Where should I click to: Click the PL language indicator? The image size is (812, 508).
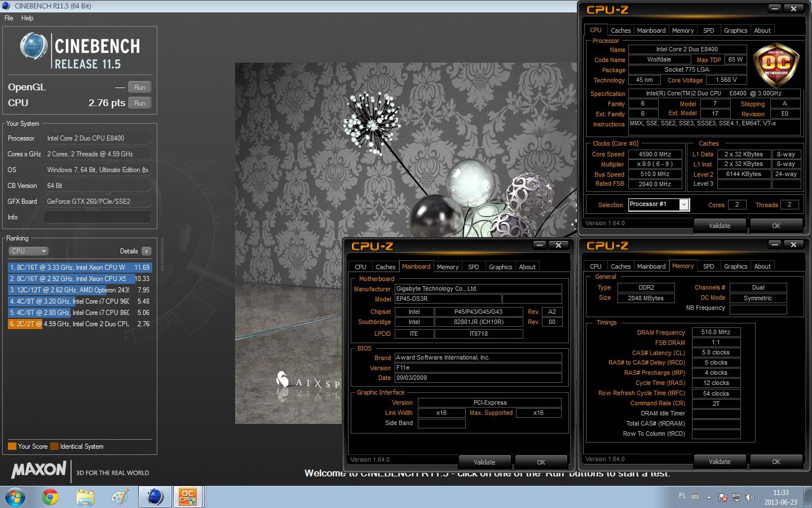(682, 496)
